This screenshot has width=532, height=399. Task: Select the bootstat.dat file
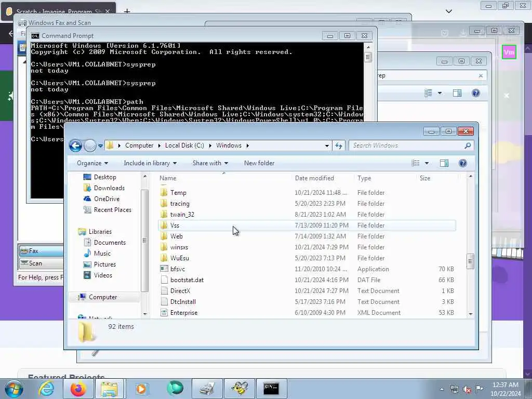coord(307,280)
